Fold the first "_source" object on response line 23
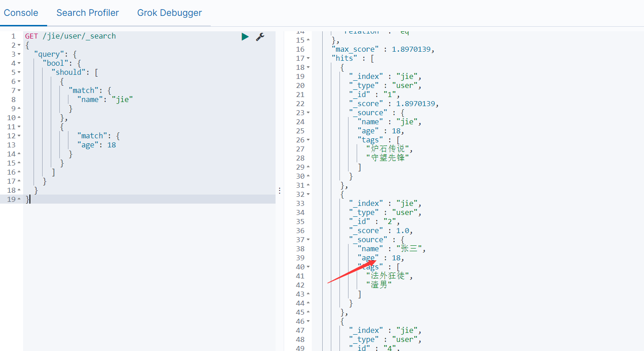 [308, 112]
